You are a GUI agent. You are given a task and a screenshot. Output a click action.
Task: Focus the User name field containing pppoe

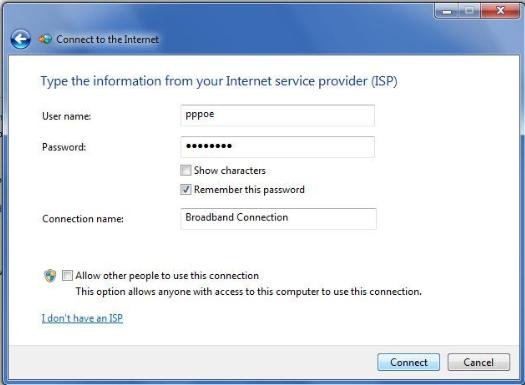click(278, 116)
